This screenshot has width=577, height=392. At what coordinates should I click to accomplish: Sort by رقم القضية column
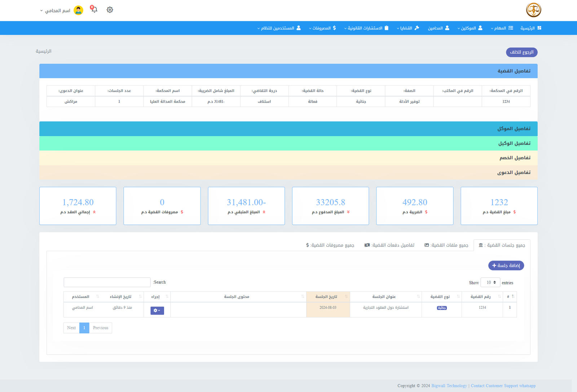pos(483,297)
